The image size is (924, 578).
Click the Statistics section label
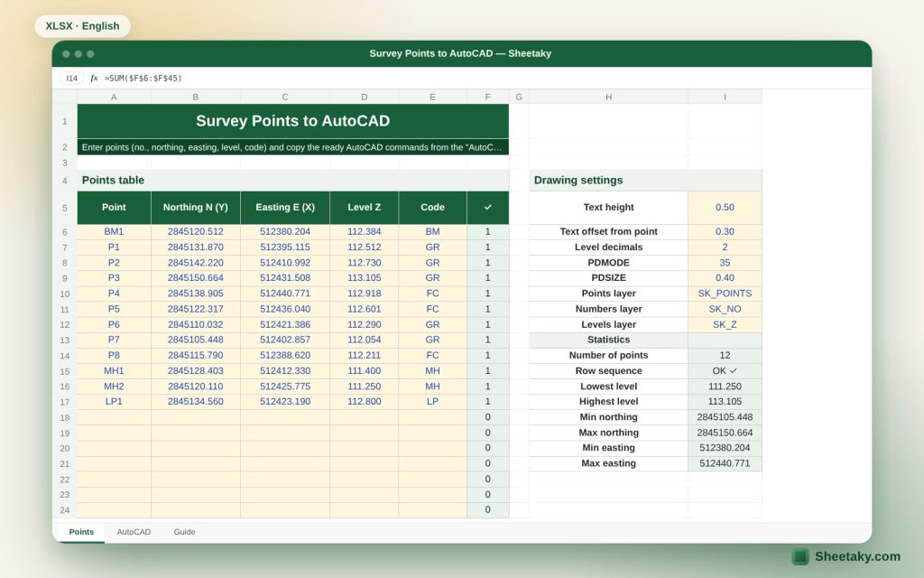coord(609,340)
